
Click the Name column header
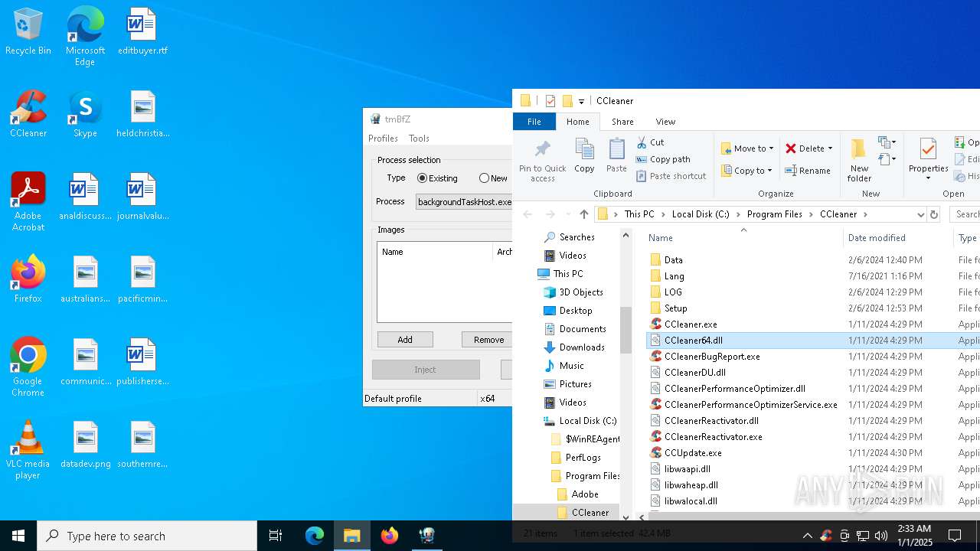point(743,238)
